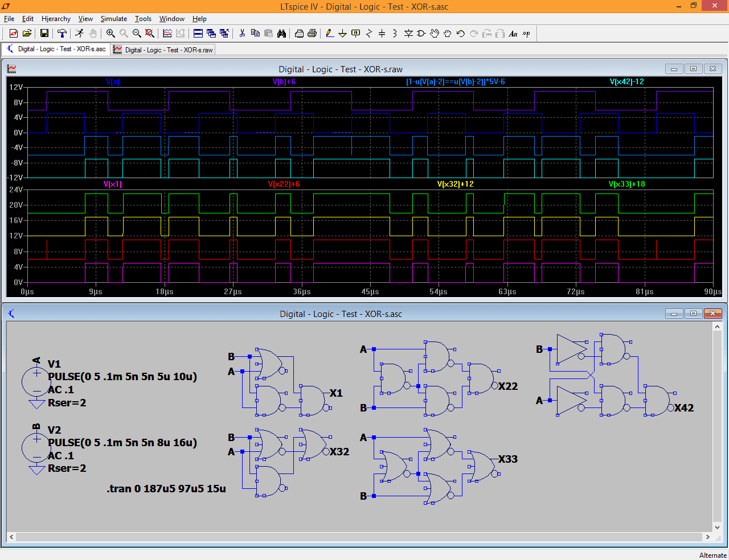Switch to the XOR-s.asc tab

[x=56, y=49]
